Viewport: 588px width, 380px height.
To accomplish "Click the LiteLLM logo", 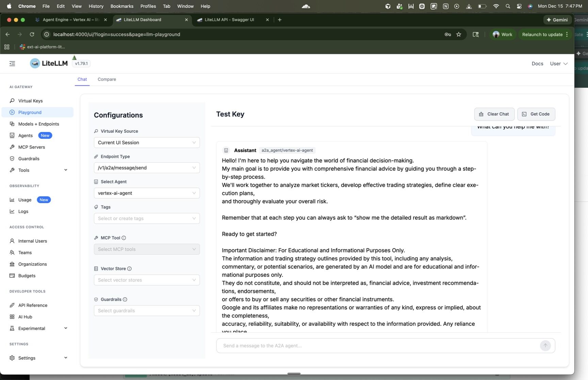I will point(49,63).
